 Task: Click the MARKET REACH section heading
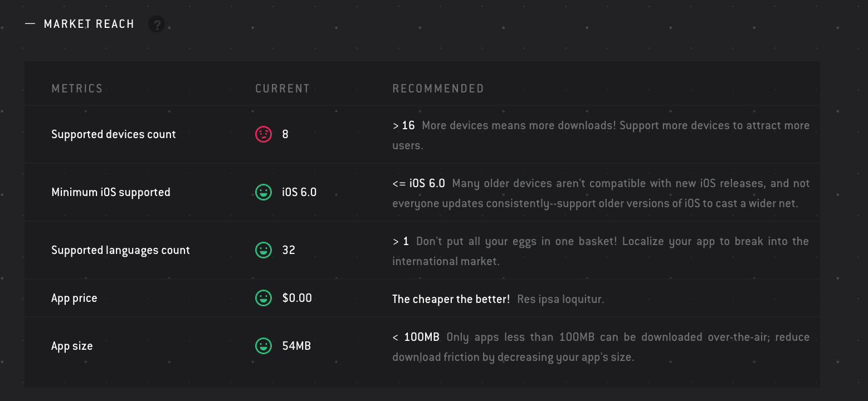89,24
